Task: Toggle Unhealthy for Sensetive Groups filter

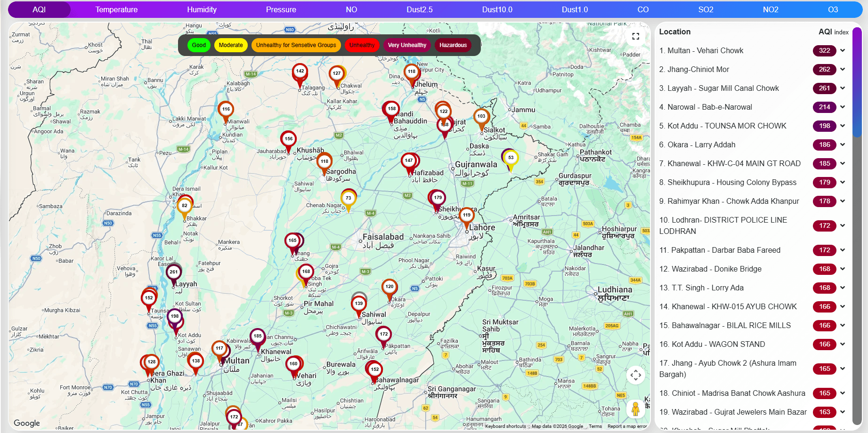Action: (x=296, y=45)
